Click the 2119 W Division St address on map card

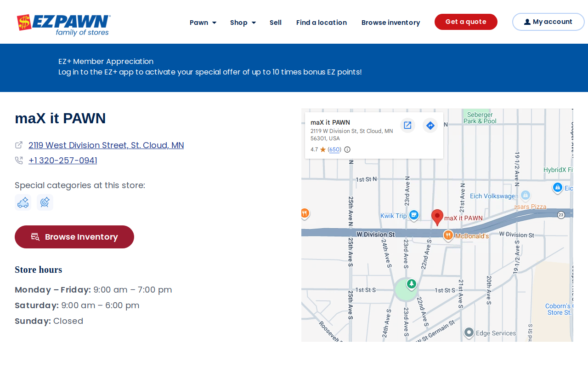[x=352, y=134]
